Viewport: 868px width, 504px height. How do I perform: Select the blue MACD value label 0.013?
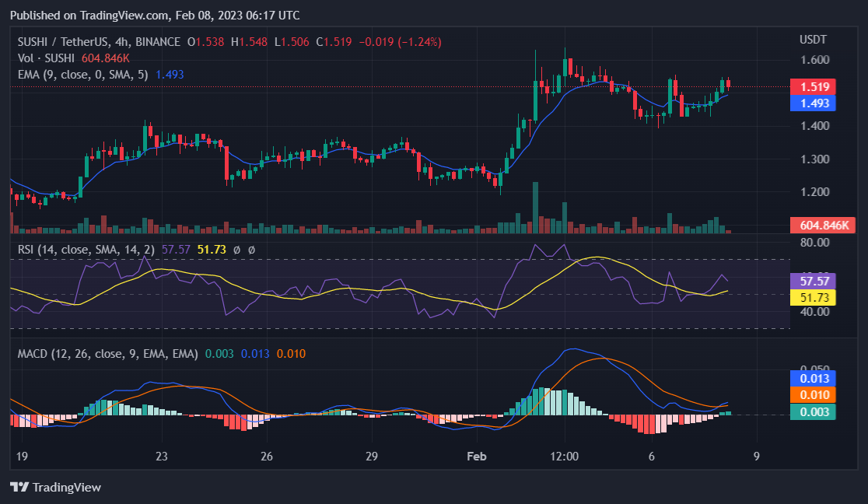tap(813, 379)
